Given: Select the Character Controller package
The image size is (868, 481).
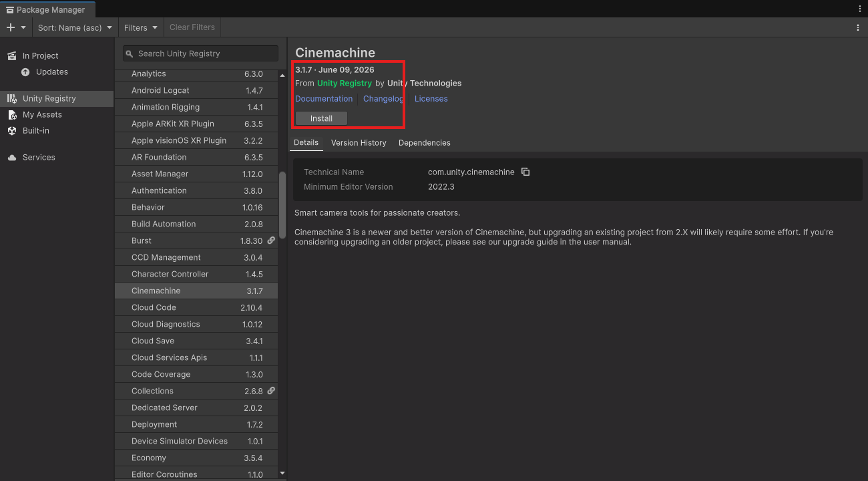Looking at the screenshot, I should [x=196, y=274].
